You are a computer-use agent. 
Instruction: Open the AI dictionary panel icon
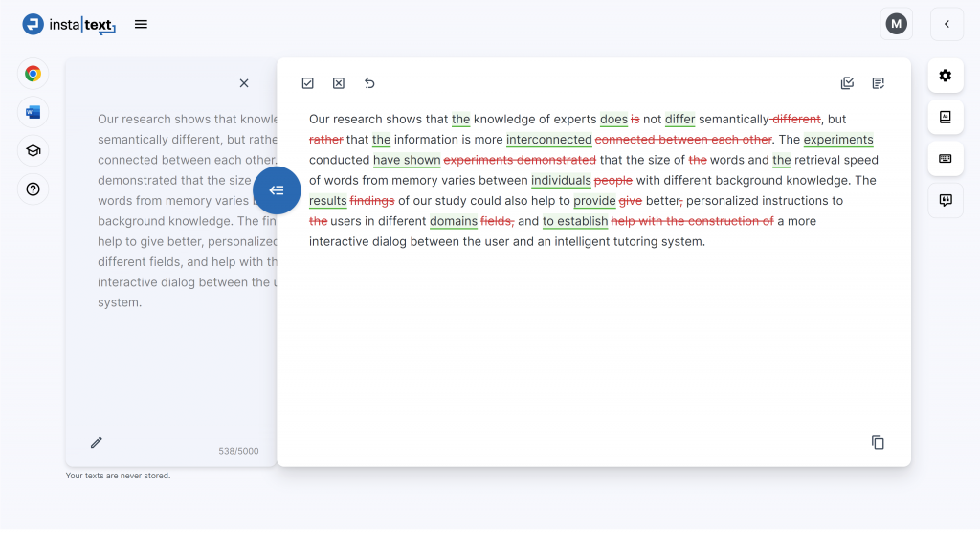946,117
